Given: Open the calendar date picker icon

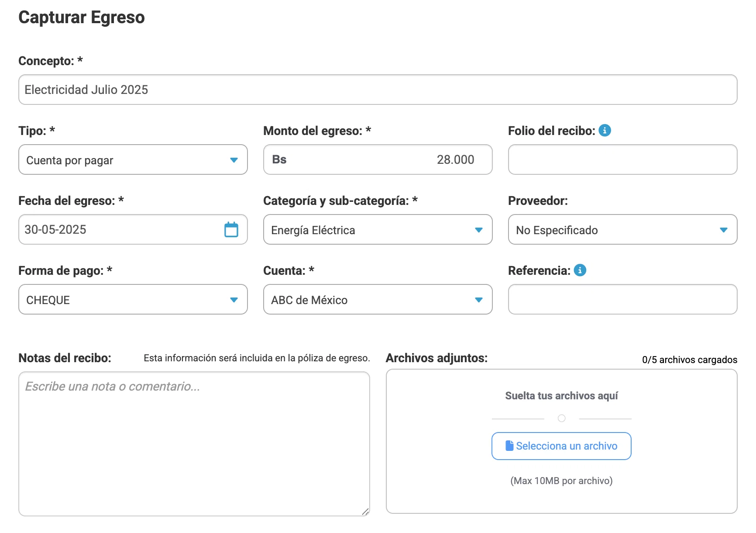Looking at the screenshot, I should [x=231, y=229].
